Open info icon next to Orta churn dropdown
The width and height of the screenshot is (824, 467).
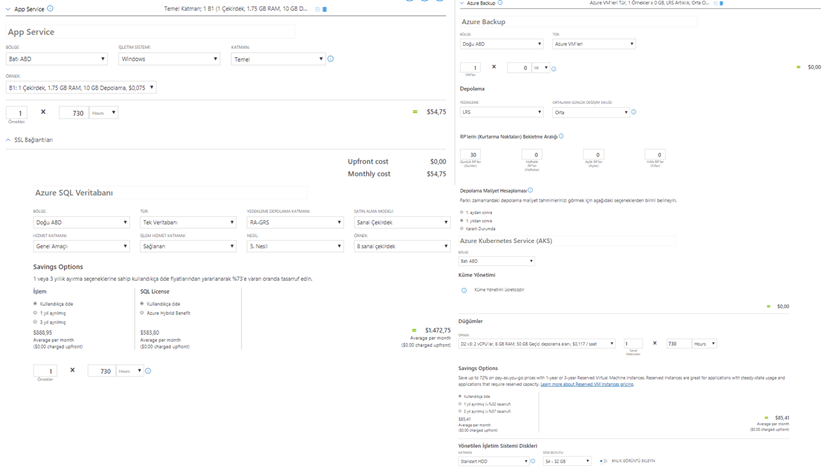[x=634, y=112]
